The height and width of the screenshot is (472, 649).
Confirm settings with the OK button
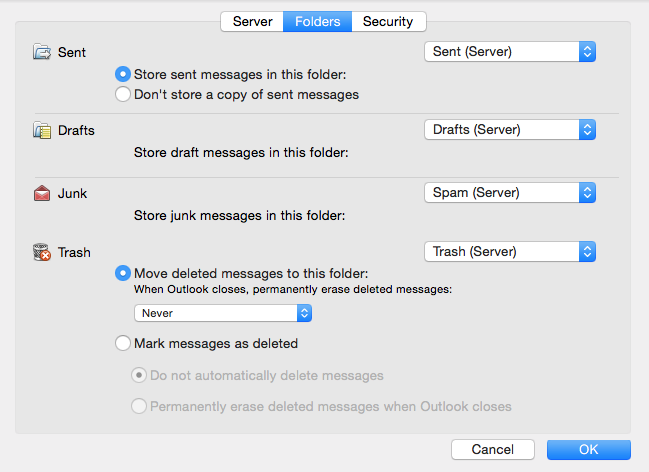588,450
